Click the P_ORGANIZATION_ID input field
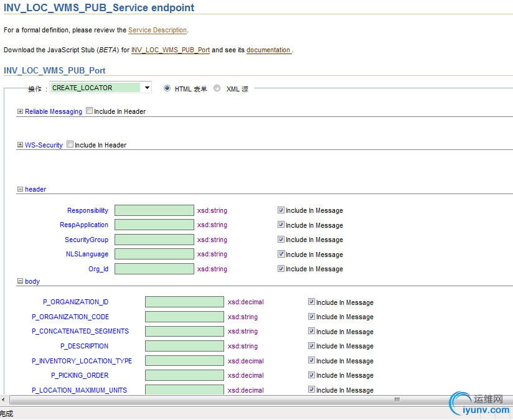The image size is (513, 420). pyautogui.click(x=184, y=302)
